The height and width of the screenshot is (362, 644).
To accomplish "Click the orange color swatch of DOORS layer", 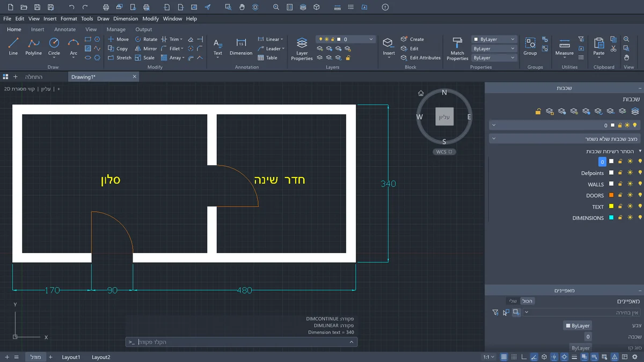I will click(611, 195).
